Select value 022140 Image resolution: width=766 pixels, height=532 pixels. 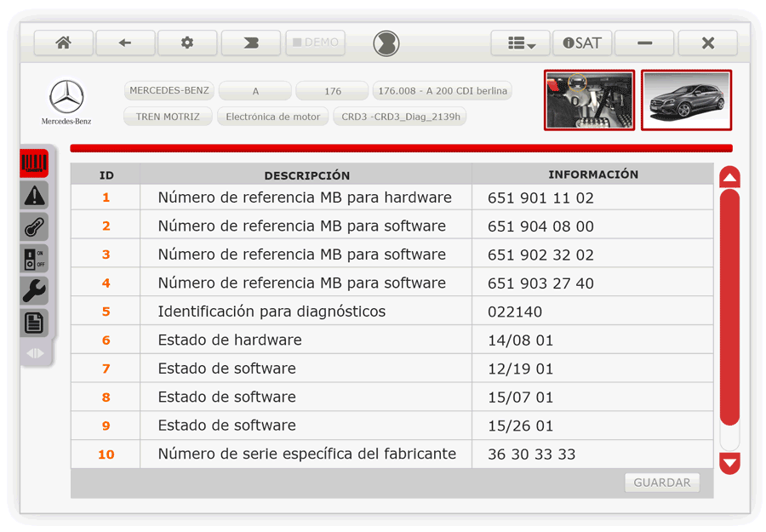point(515,312)
